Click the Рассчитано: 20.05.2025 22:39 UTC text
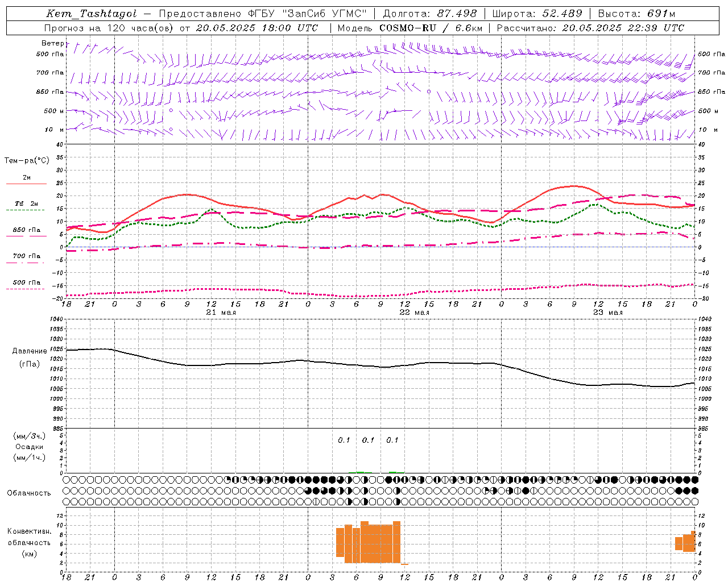The width and height of the screenshot is (728, 582). [x=590, y=28]
